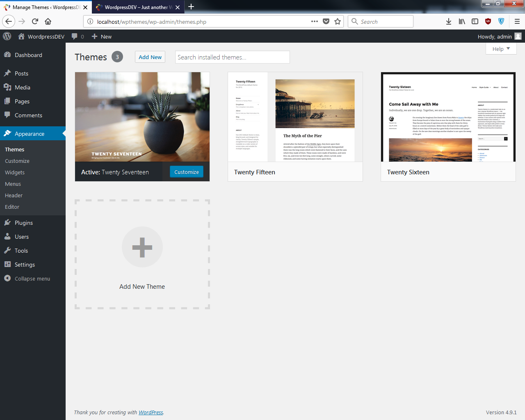Close the WordpressDEV – Just another tab

[178, 7]
